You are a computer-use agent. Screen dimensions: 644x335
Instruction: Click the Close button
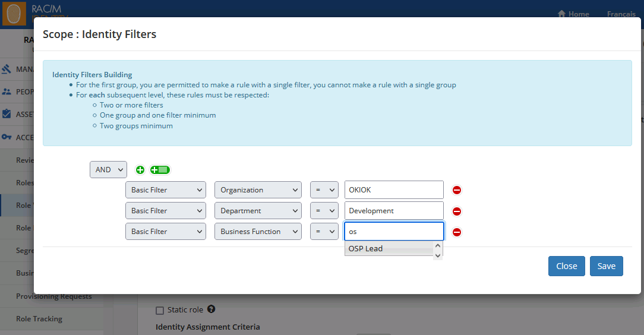point(566,266)
